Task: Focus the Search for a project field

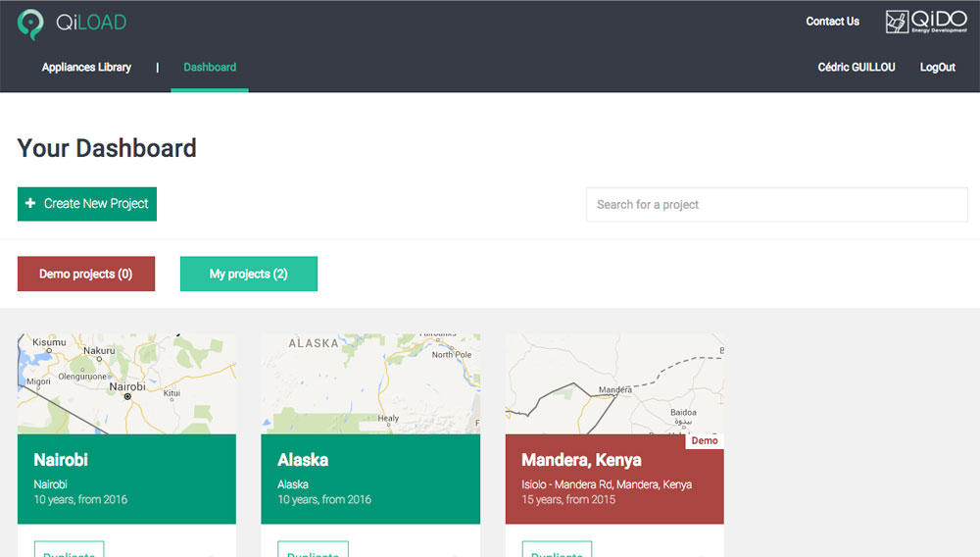Action: [x=776, y=205]
